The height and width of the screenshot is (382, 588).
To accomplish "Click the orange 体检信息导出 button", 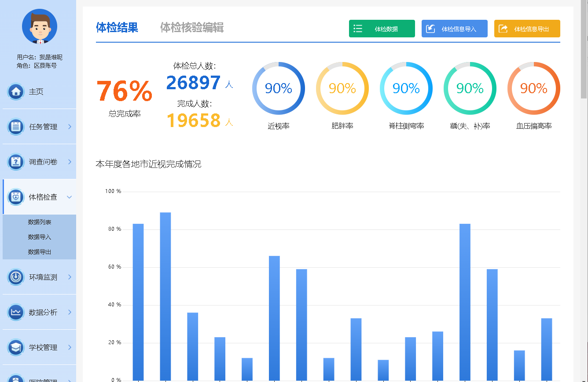I will [527, 29].
